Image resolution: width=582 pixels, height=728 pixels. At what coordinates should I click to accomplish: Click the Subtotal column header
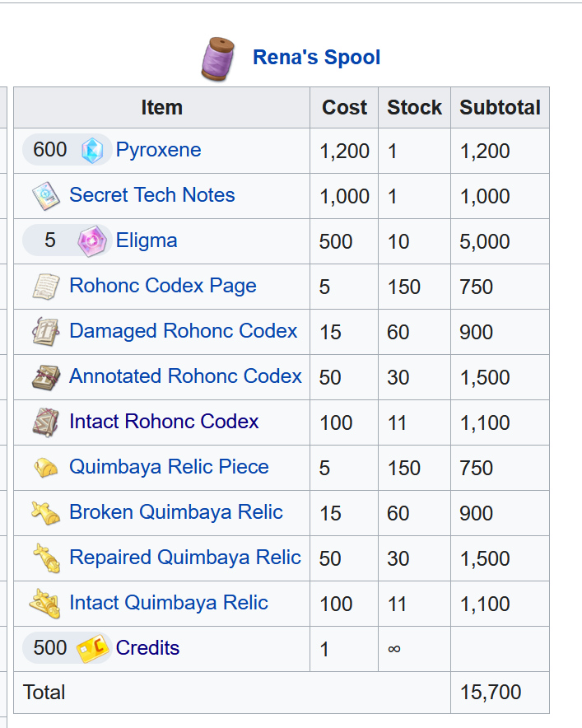tap(500, 107)
